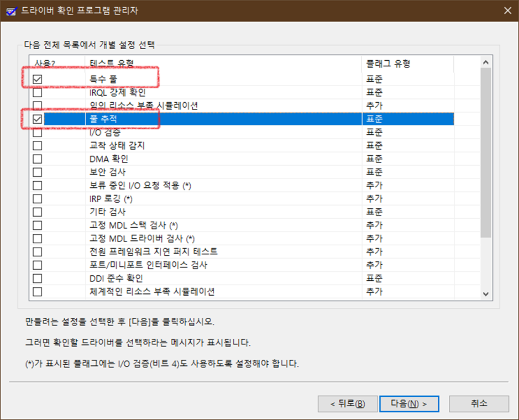Check the IRP 로깅 checkbox
Image resolution: width=519 pixels, height=420 pixels.
coord(38,198)
